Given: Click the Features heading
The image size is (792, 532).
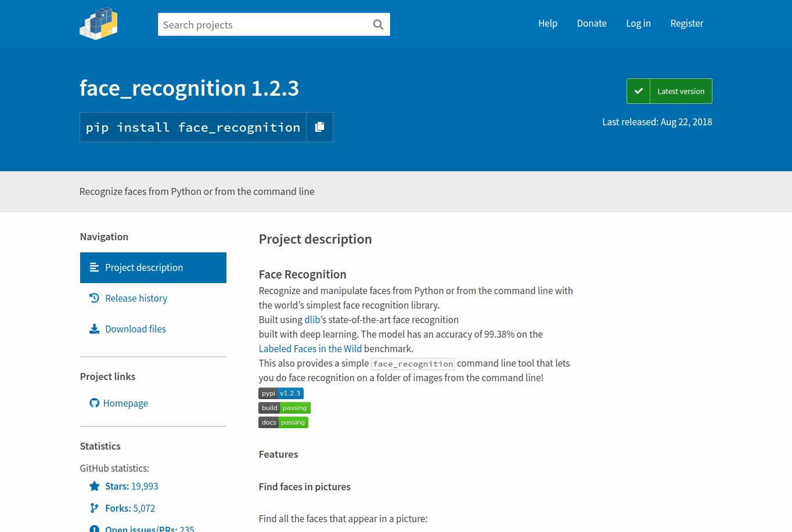Looking at the screenshot, I should point(279,454).
